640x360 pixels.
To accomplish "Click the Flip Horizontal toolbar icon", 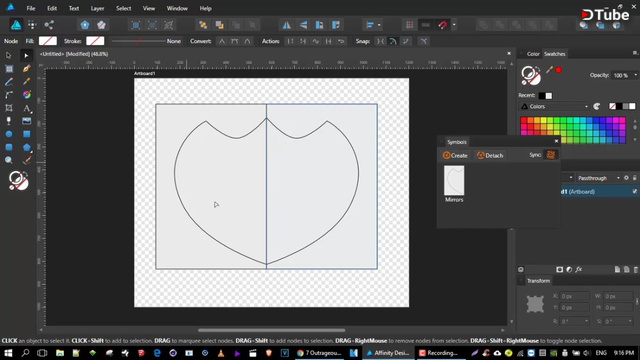I will (x=287, y=25).
